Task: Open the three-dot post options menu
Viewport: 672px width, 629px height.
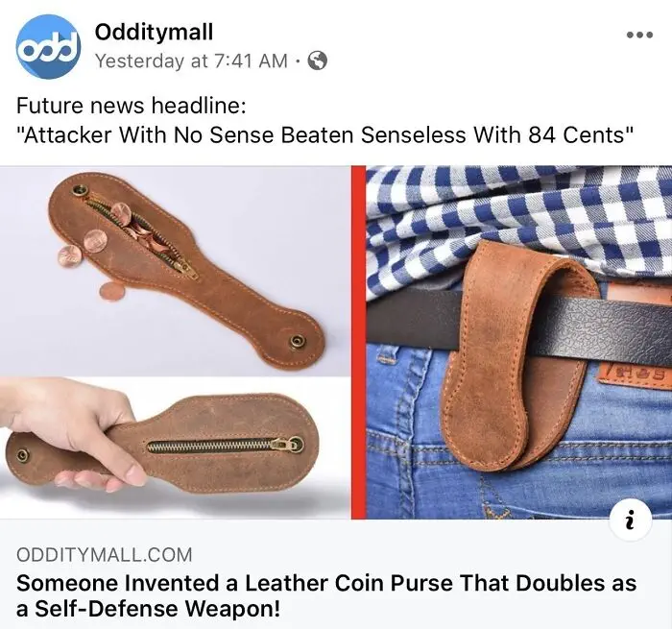Action: pyautogui.click(x=639, y=36)
